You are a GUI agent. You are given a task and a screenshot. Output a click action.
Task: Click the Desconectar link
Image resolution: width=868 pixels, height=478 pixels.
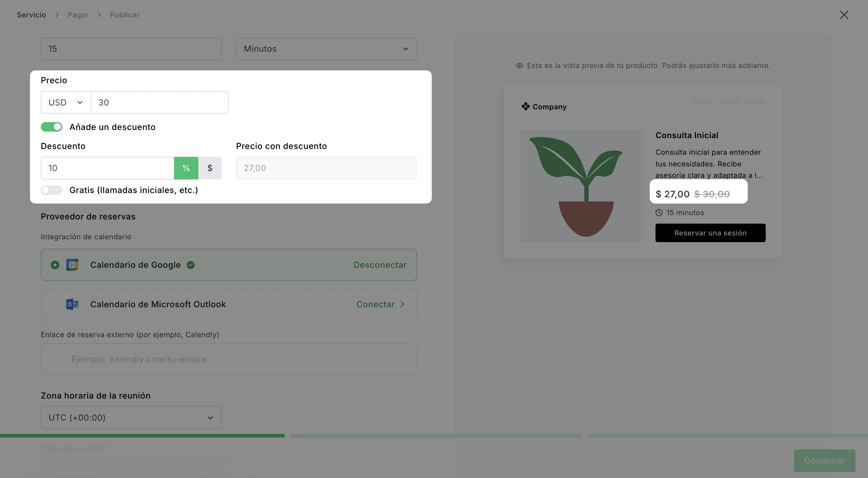pyautogui.click(x=380, y=265)
